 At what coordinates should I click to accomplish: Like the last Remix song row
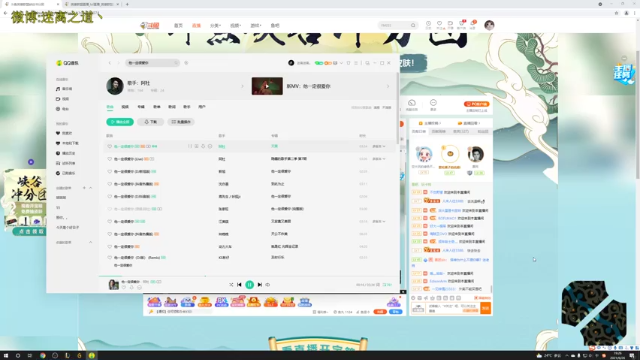point(109,258)
